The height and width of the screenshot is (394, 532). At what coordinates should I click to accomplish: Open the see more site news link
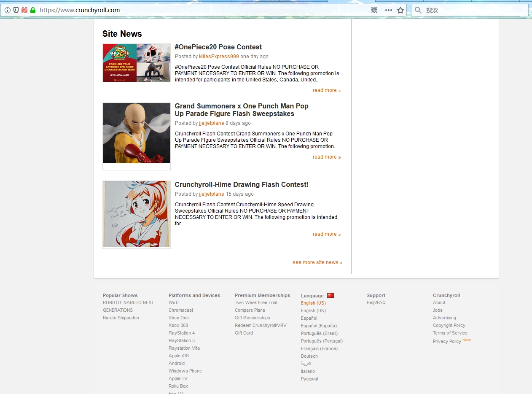[x=317, y=262]
